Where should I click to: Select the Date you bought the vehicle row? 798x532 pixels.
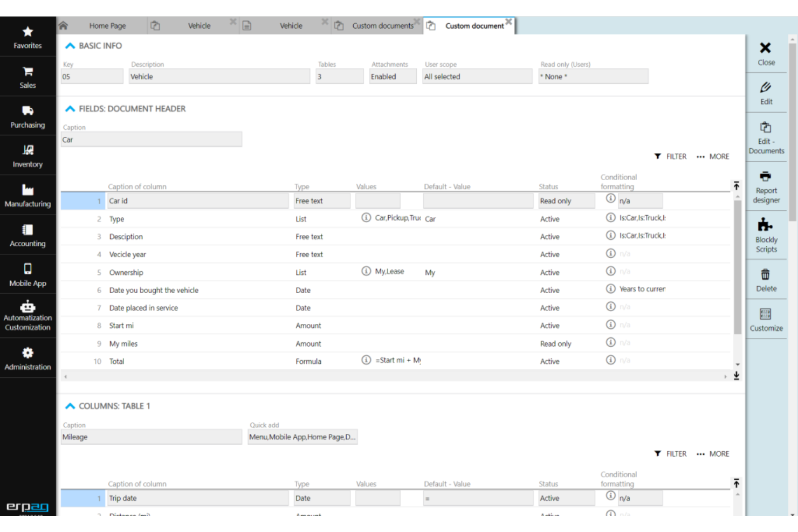[395, 290]
